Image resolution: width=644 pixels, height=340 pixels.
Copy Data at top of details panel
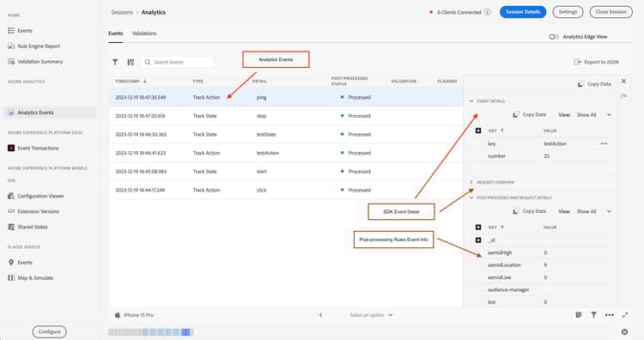[x=594, y=84]
